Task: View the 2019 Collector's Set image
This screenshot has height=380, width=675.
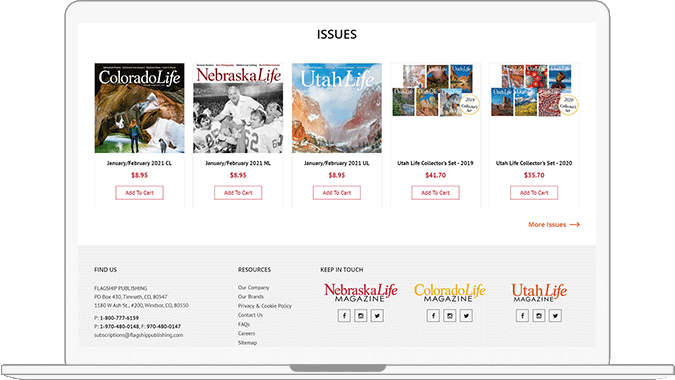Action: (x=435, y=90)
